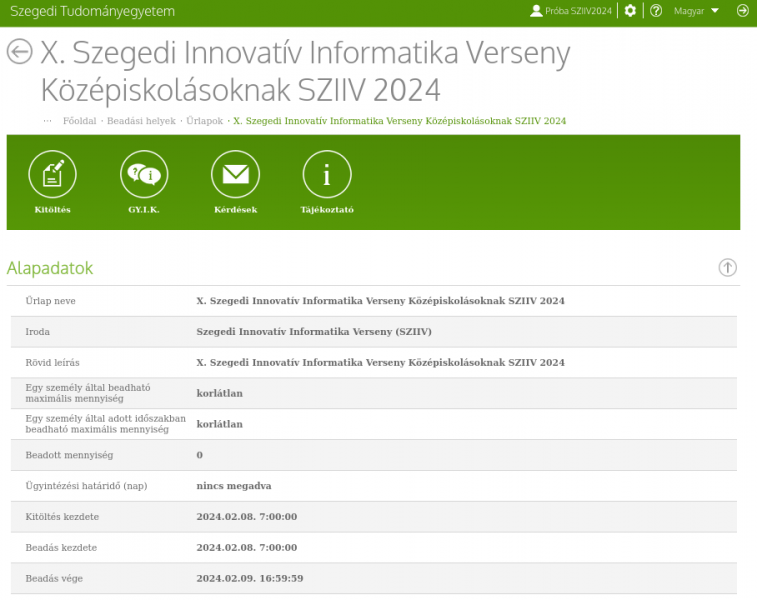The height and width of the screenshot is (600, 757).
Task: Open the Kitöltés form-filling icon
Action: click(x=52, y=174)
